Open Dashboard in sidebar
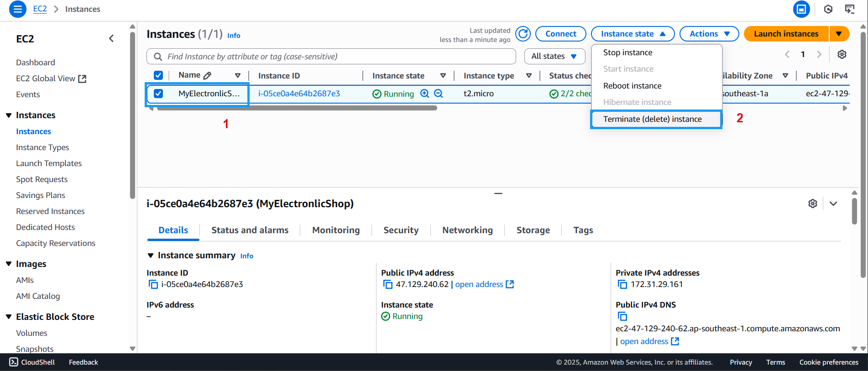Viewport: 868px width, 371px height. coord(36,63)
